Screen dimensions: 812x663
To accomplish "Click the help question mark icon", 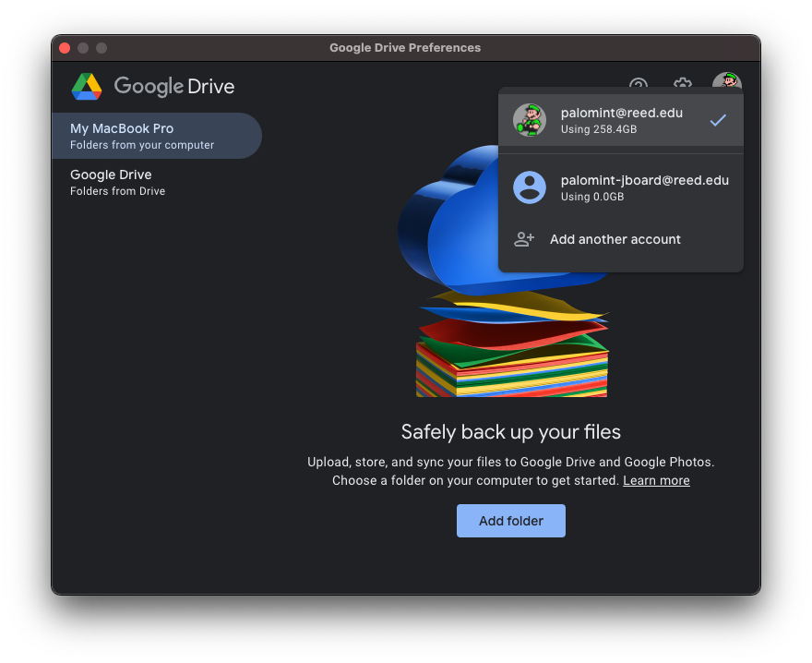I will tap(638, 86).
